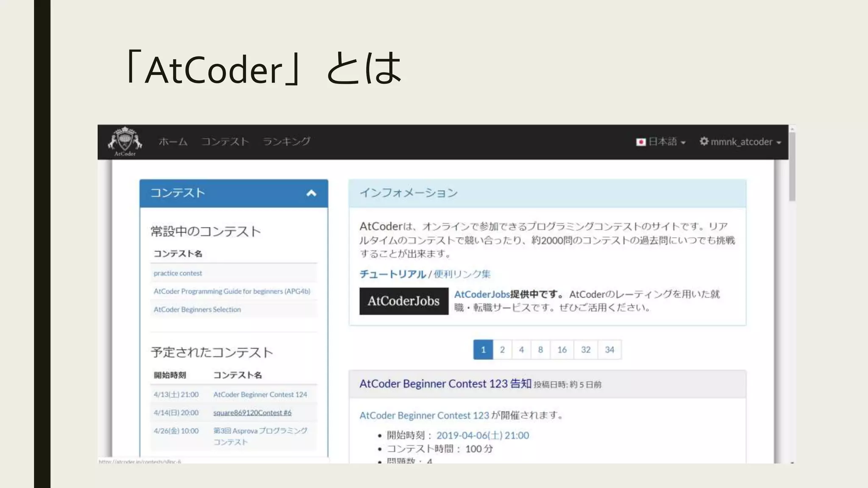Click the 4/13(土) 21:00 start time

click(x=176, y=394)
